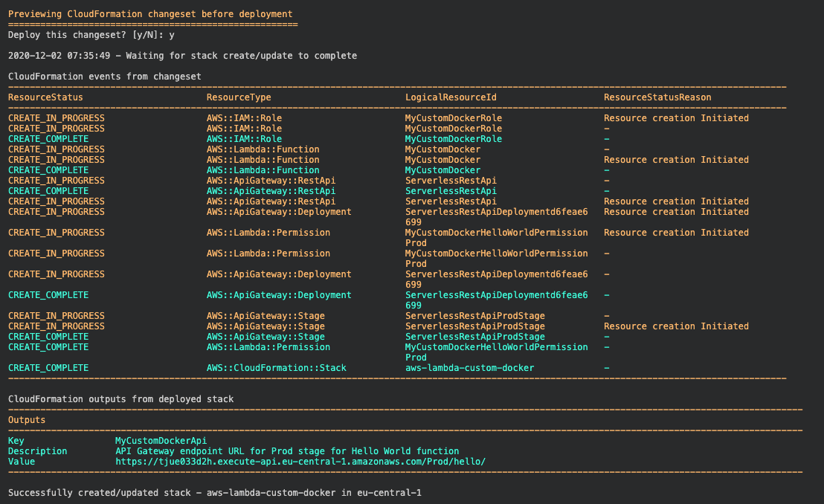Viewport: 824px width, 504px height.
Task: Click the AWS::CloudFormation::Stack resource type
Action: pyautogui.click(x=277, y=368)
